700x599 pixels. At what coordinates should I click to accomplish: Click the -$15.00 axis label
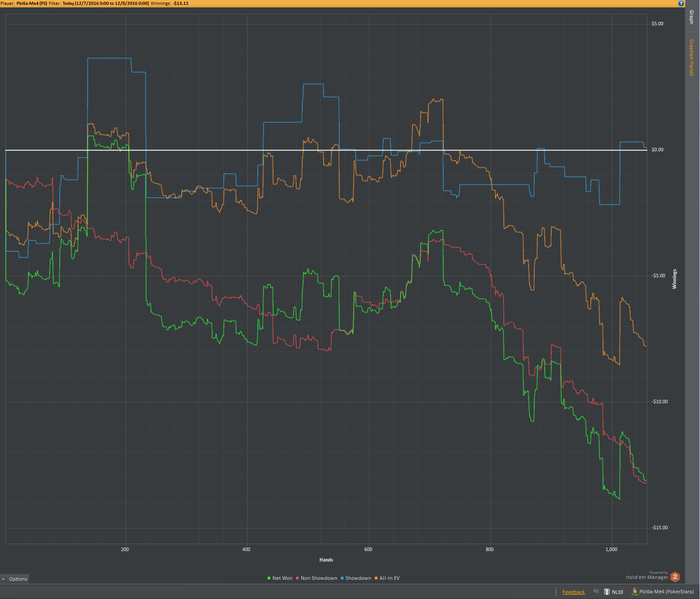(659, 528)
